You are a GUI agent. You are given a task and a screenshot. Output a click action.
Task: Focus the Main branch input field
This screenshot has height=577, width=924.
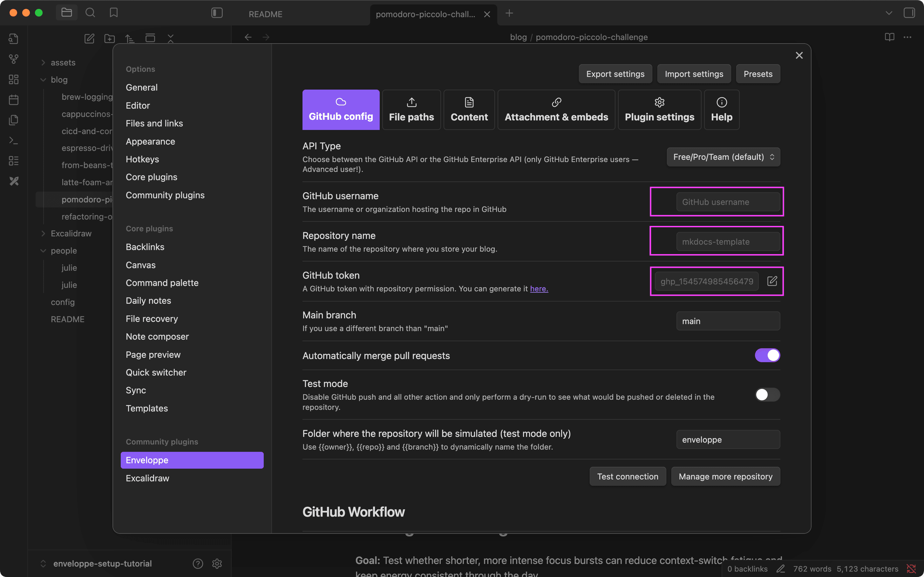(728, 321)
